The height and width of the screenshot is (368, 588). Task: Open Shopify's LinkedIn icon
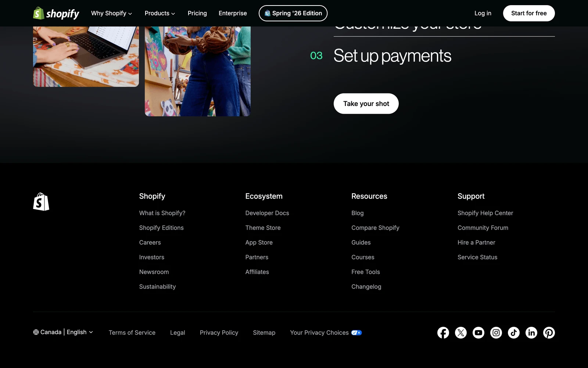(531, 333)
